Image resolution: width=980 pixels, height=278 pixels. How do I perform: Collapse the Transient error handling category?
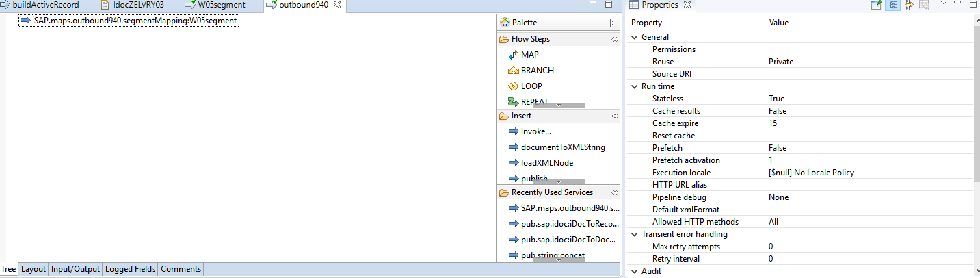click(634, 234)
